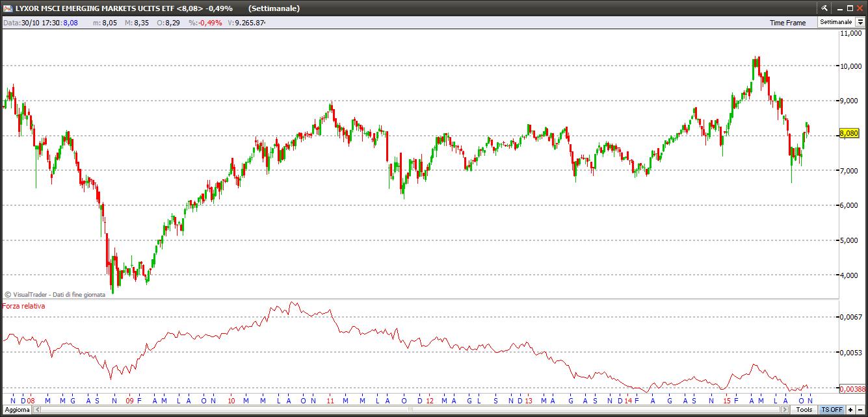Click the 0,0067 relative strength axis label
The width and height of the screenshot is (868, 417).
click(x=852, y=317)
